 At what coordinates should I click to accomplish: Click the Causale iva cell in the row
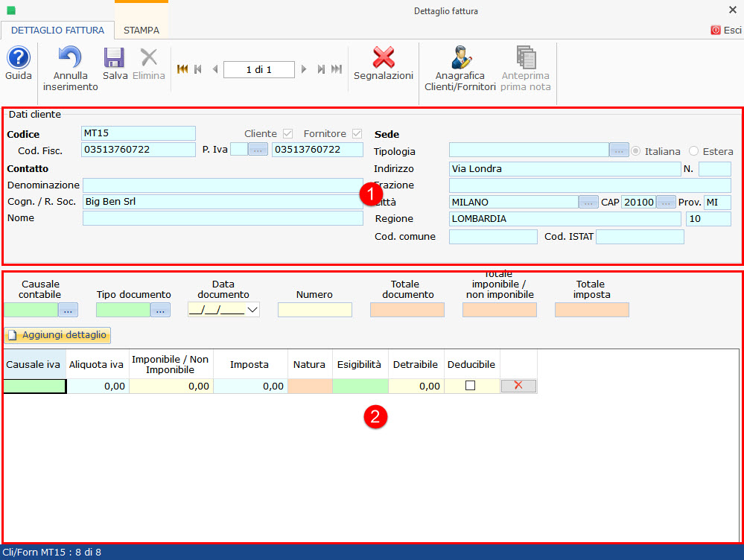35,386
